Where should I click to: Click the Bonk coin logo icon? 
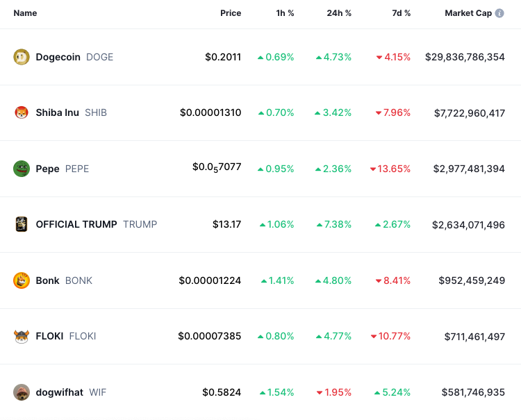(x=22, y=280)
